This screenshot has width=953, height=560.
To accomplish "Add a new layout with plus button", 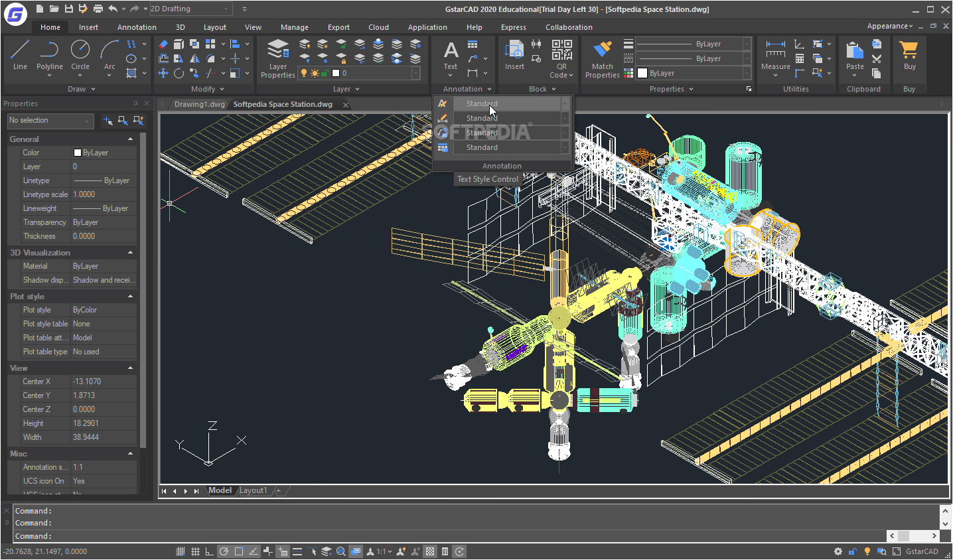I will (x=279, y=491).
